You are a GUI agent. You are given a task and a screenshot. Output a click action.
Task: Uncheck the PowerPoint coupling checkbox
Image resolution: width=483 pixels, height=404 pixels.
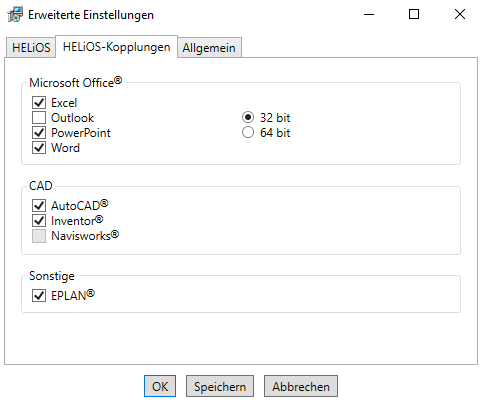pos(39,132)
